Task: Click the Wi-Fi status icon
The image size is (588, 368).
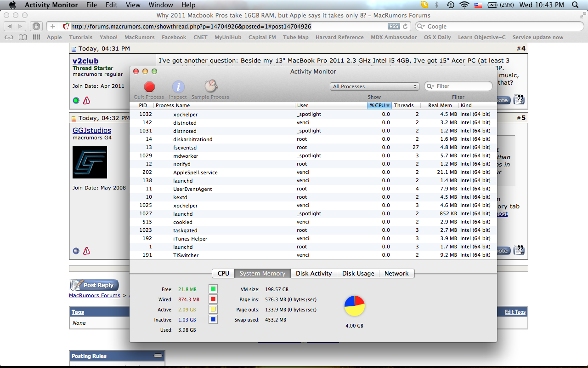Action: click(464, 5)
